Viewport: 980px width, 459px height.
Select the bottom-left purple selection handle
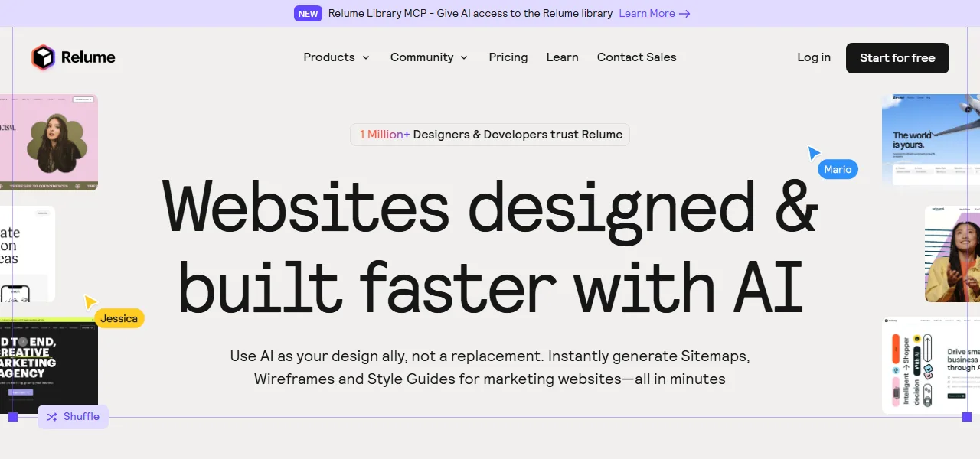(13, 417)
